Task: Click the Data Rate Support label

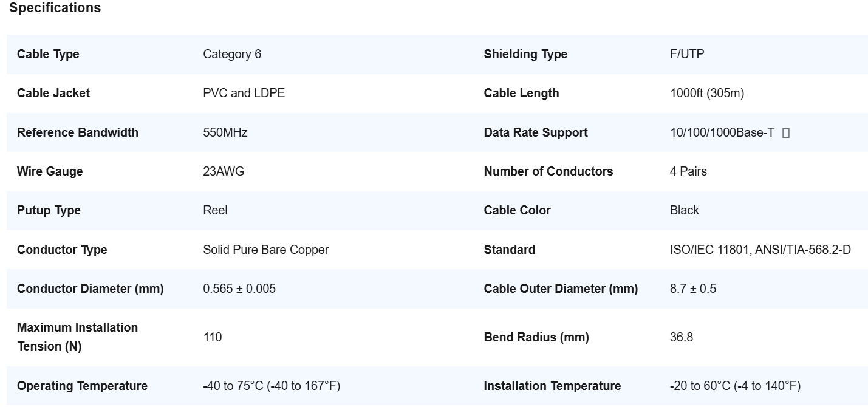Action: coord(536,132)
